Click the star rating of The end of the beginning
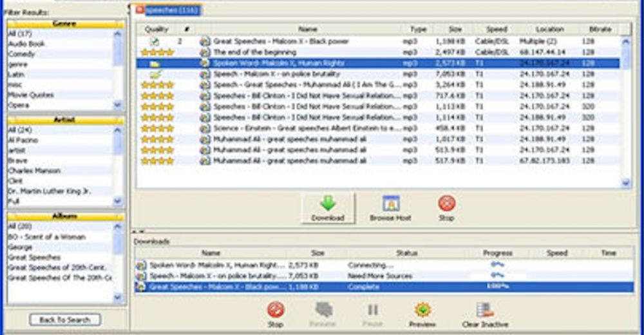Screen dimensions: 644x335 click(157, 52)
